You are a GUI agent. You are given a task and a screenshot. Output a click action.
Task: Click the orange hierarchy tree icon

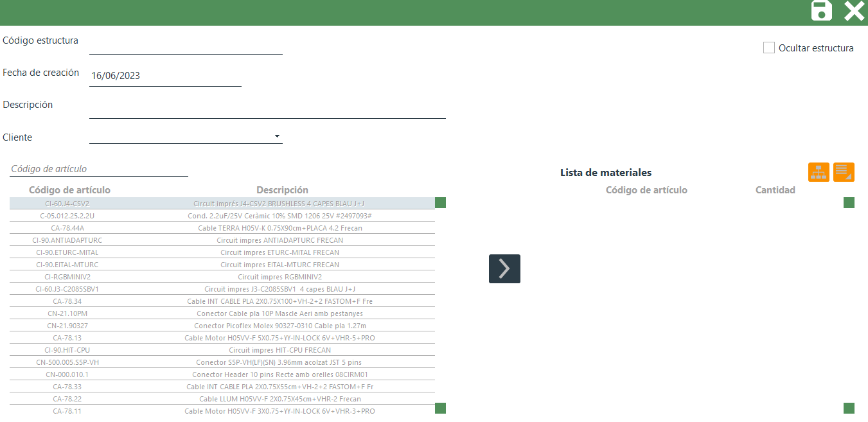point(819,172)
